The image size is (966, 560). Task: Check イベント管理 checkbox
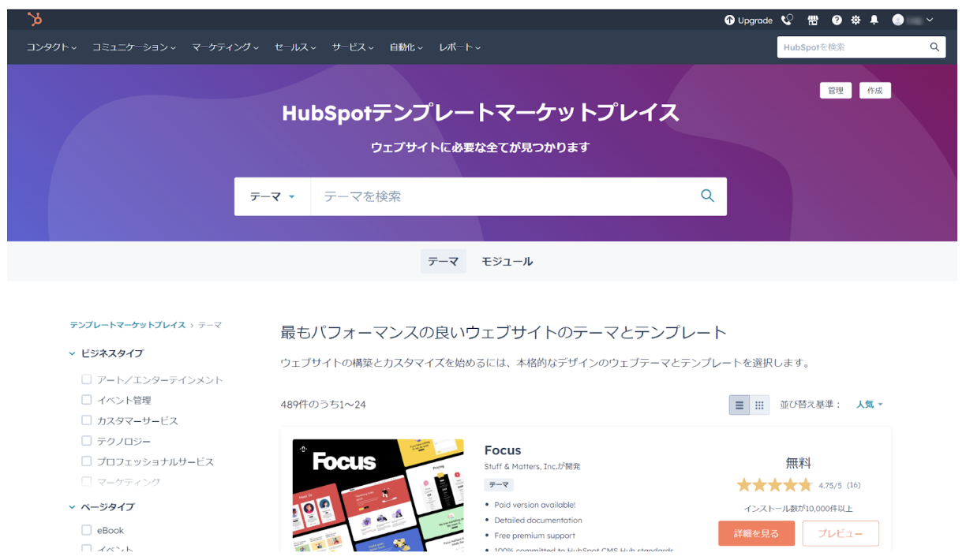(x=87, y=400)
